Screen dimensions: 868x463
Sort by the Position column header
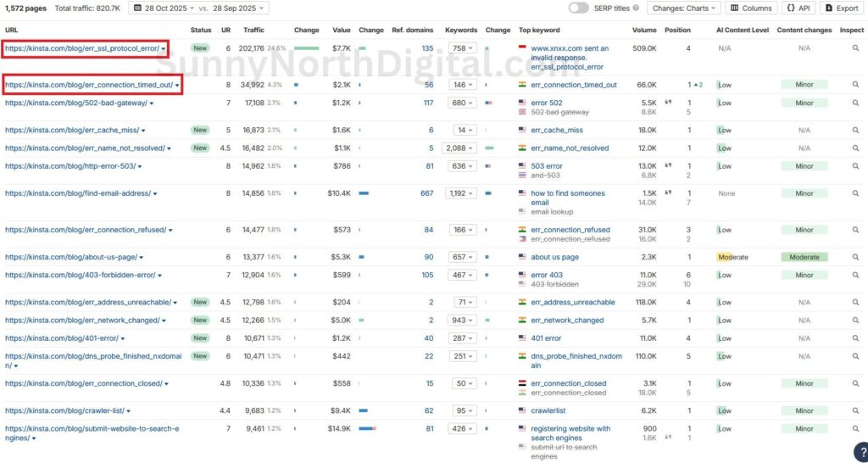677,30
